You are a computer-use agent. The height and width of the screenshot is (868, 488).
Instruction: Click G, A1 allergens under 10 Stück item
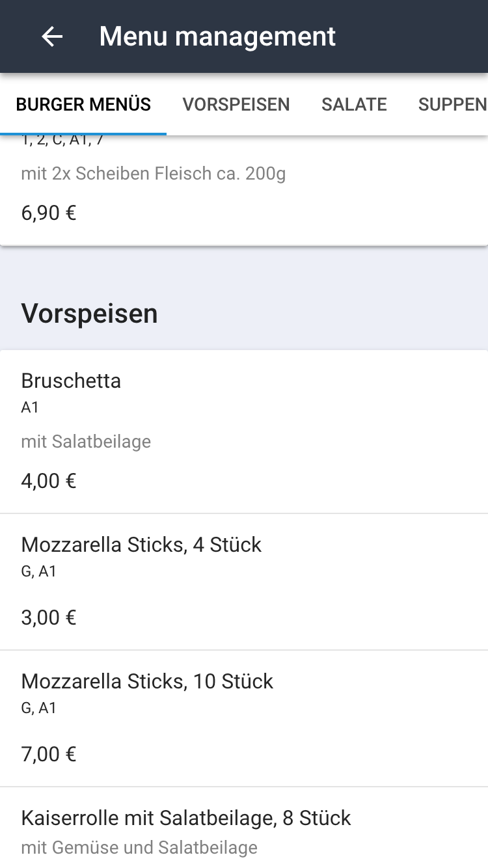pyautogui.click(x=39, y=708)
